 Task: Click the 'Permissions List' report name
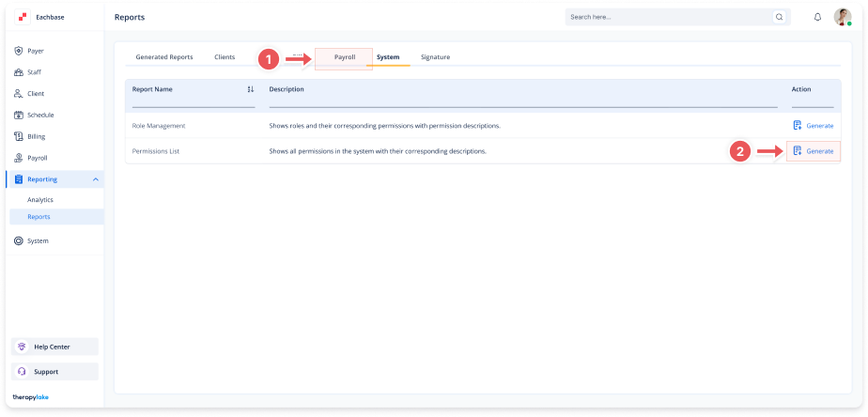156,151
